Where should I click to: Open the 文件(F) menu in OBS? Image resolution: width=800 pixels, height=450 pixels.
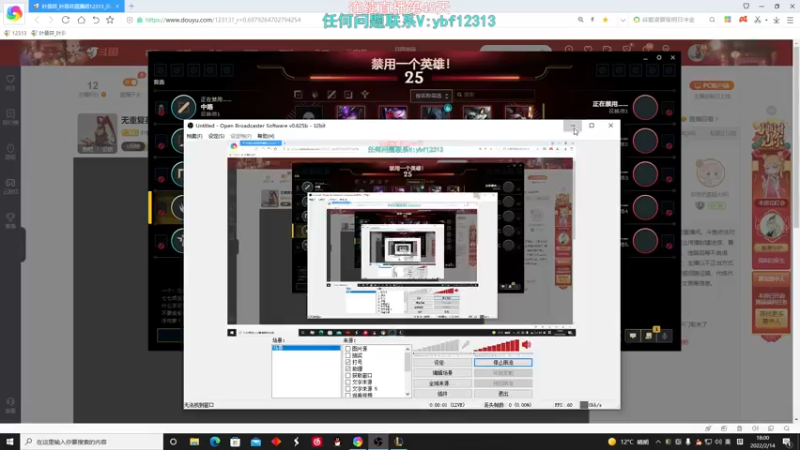coord(194,136)
